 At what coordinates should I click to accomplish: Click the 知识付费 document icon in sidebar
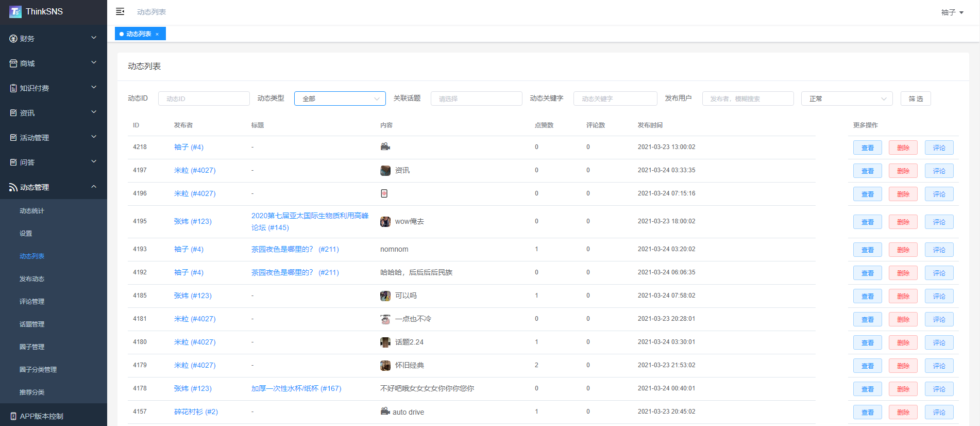click(13, 88)
